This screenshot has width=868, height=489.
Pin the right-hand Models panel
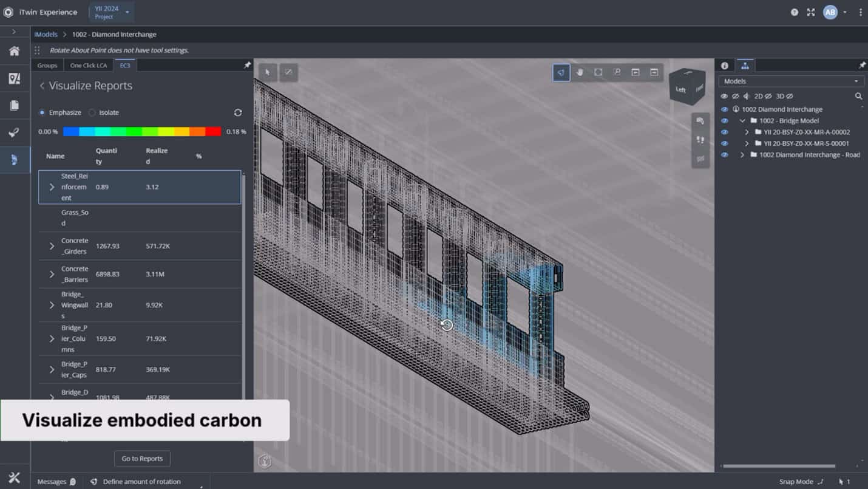pos(861,66)
